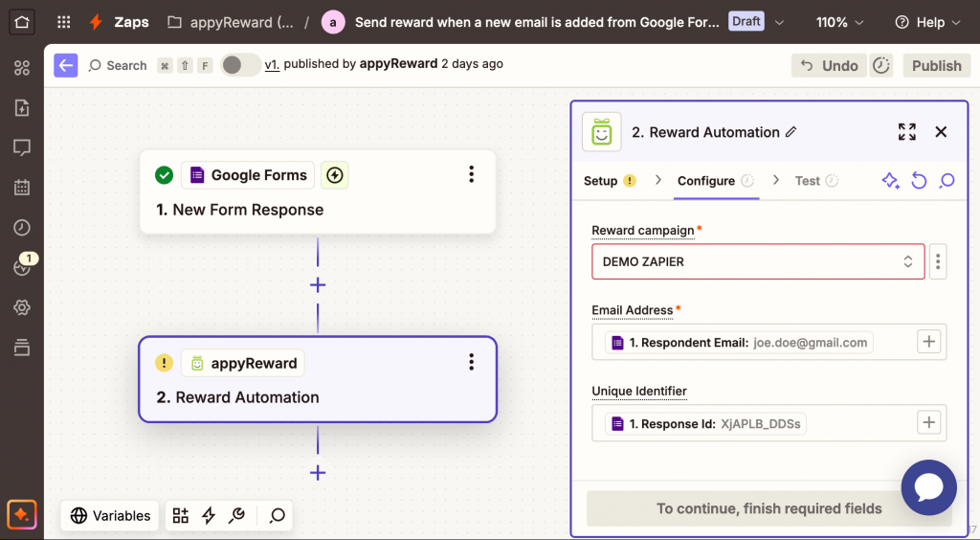Screen dimensions: 980x540
Task: Open the v1. version link
Action: pos(272,64)
